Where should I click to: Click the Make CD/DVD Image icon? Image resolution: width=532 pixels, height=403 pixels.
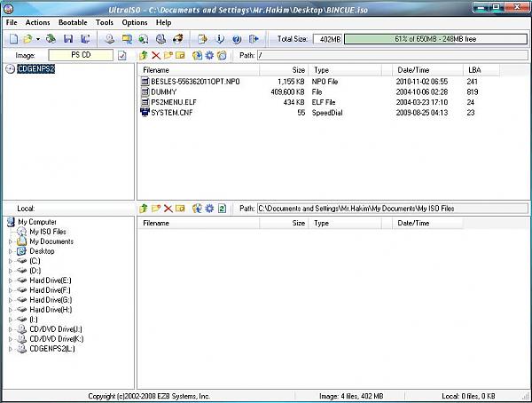(x=110, y=39)
